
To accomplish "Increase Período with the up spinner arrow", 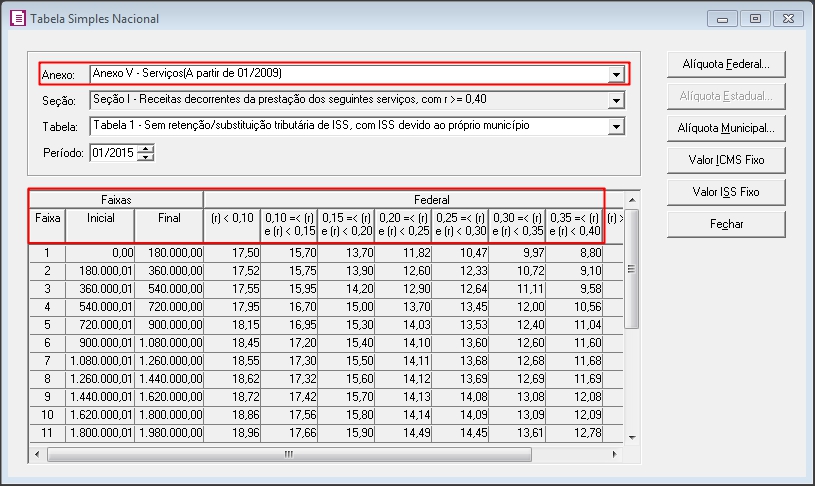I will click(x=146, y=149).
